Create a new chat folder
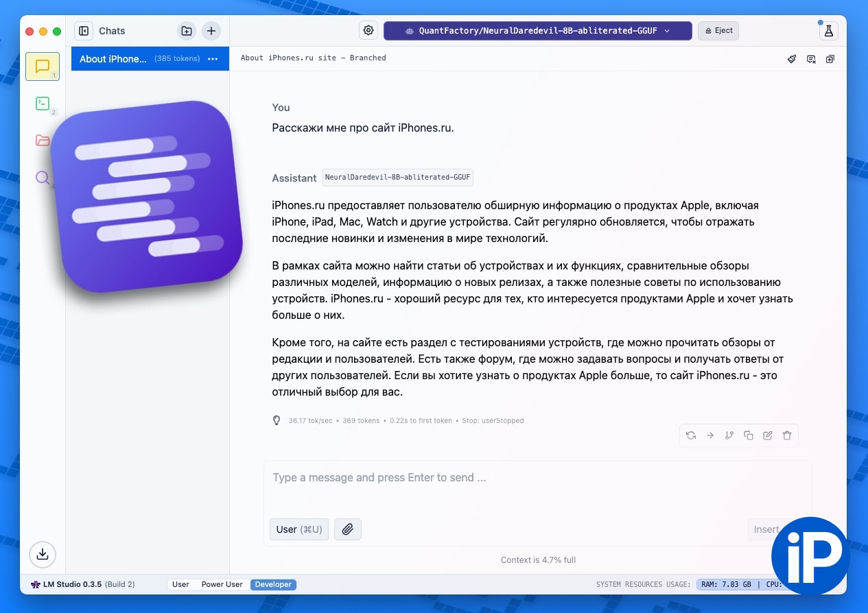This screenshot has height=613, width=868. click(x=187, y=31)
